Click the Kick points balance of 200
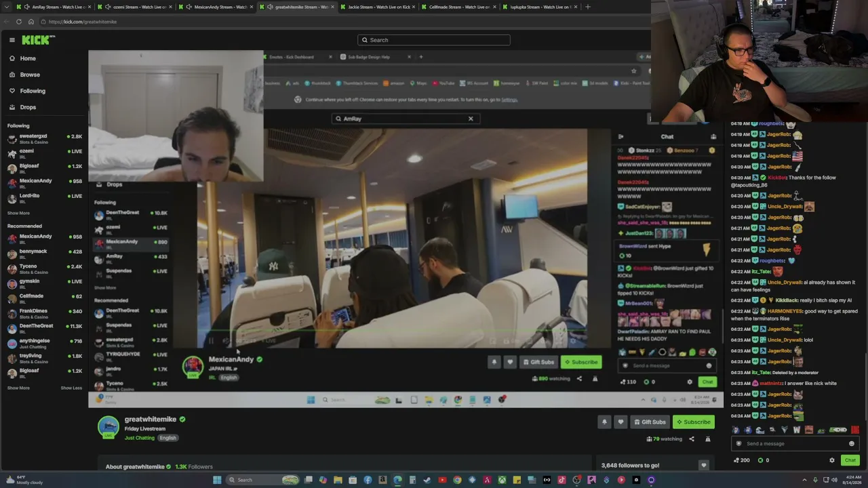Viewport: 868px width, 488px height. pyautogui.click(x=743, y=460)
